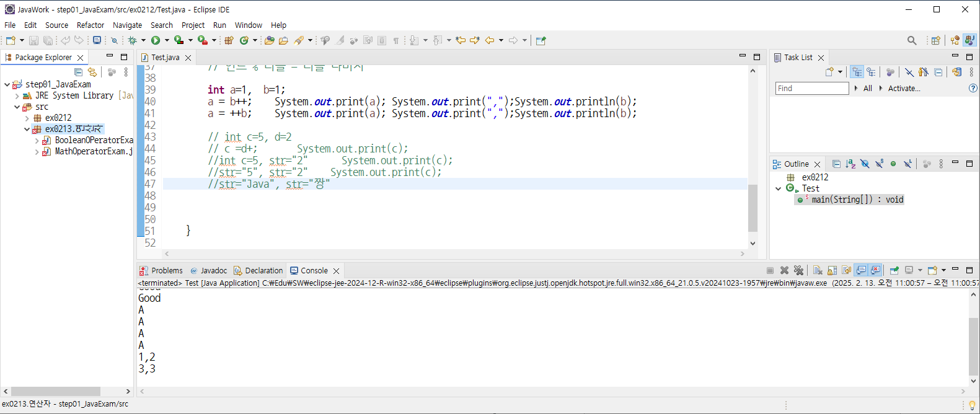The width and height of the screenshot is (980, 414).
Task: Click Remove Launch in Console toolbar
Action: click(x=784, y=270)
